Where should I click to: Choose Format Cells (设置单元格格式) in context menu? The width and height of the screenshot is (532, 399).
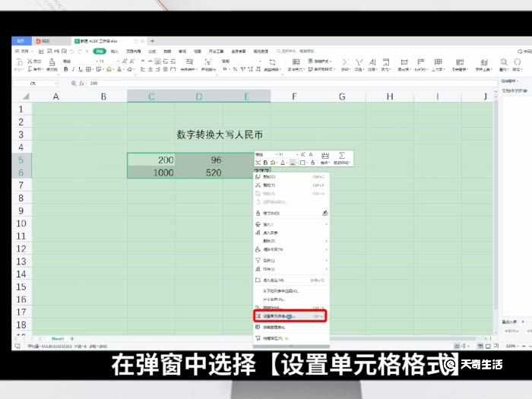click(x=290, y=316)
